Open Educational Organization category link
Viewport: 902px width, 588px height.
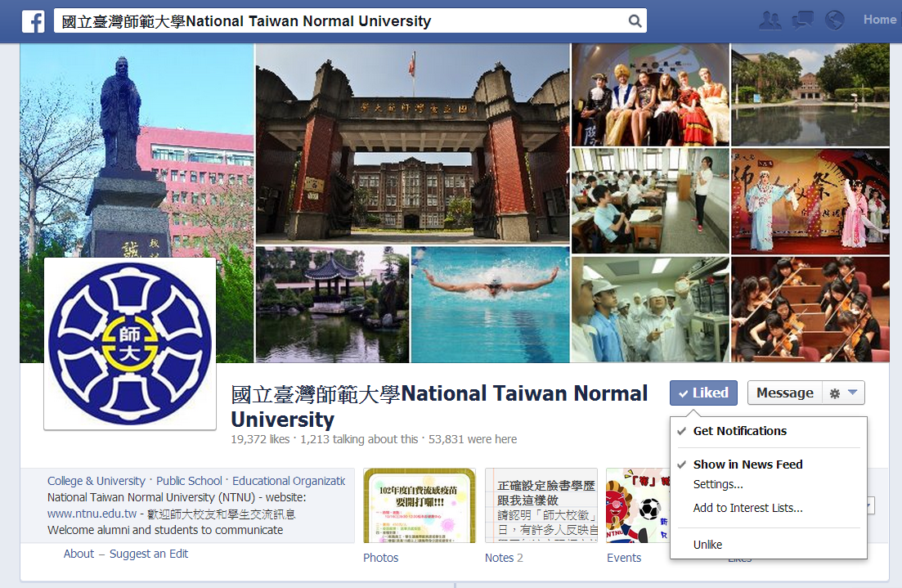point(289,481)
